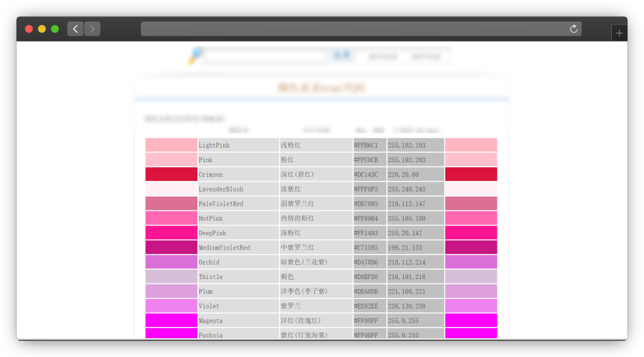
Task: Click the LightPink color name cell
Action: [x=238, y=145]
